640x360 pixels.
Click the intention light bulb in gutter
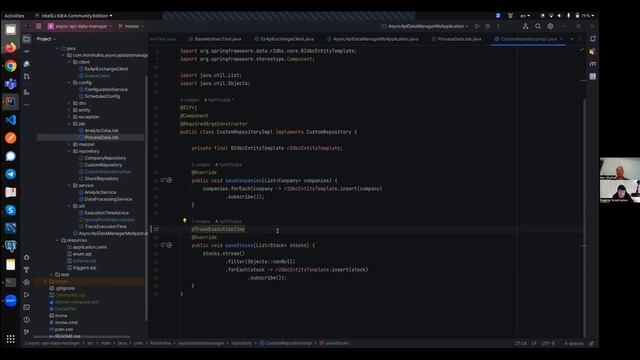click(x=184, y=220)
